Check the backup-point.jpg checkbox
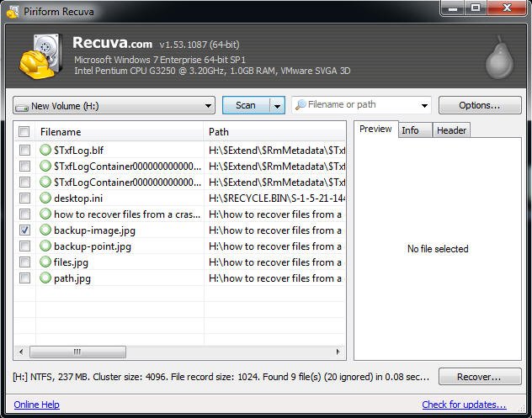This screenshot has height=418, width=532. click(24, 246)
